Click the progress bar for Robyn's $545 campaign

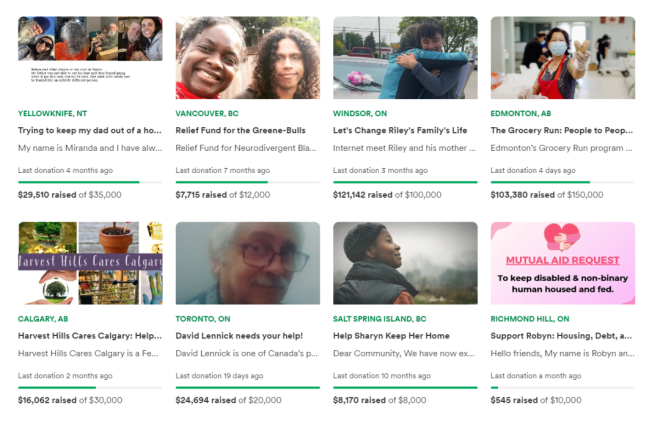(x=562, y=387)
